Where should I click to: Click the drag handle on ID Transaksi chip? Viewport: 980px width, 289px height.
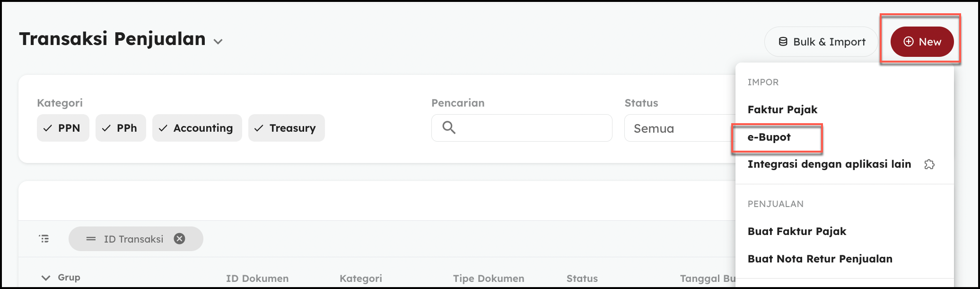click(x=91, y=239)
